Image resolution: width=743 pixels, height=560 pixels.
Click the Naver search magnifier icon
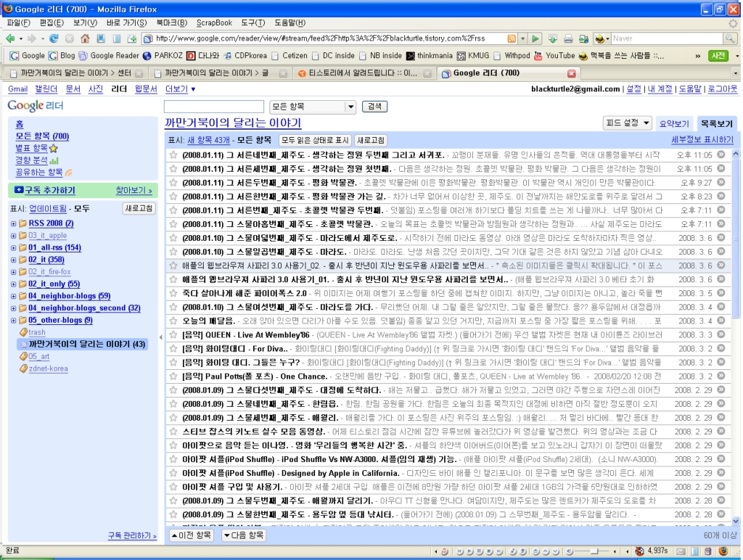730,38
